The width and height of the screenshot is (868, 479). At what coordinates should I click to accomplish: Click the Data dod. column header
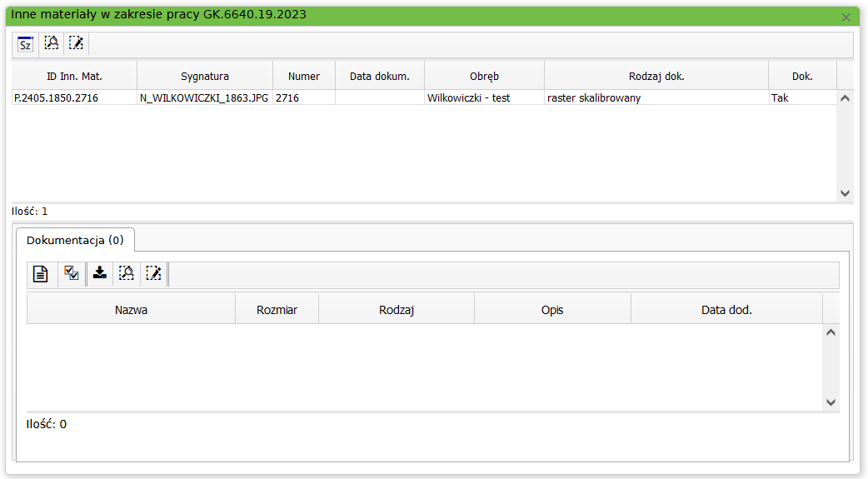coord(726,310)
